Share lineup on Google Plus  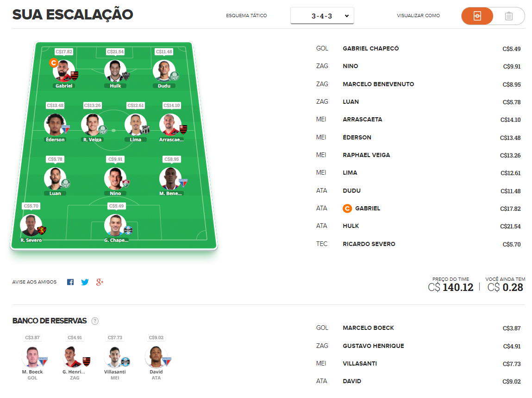(100, 282)
